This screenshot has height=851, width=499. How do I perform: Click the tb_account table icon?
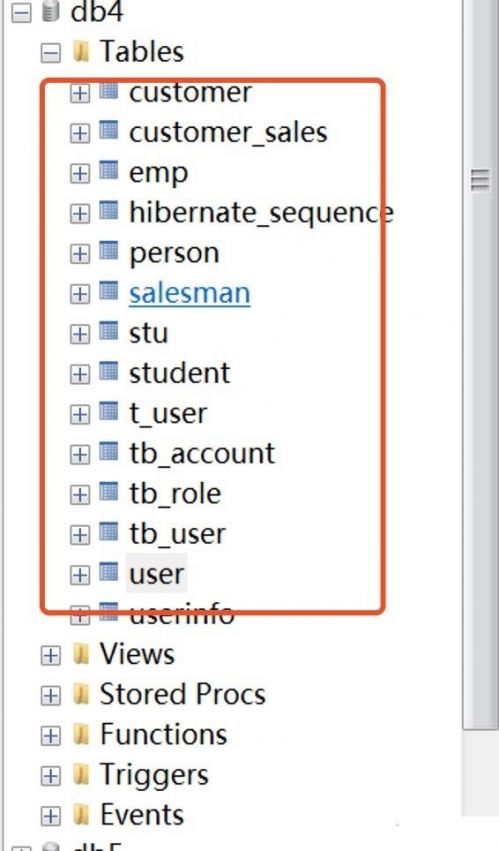click(x=109, y=452)
